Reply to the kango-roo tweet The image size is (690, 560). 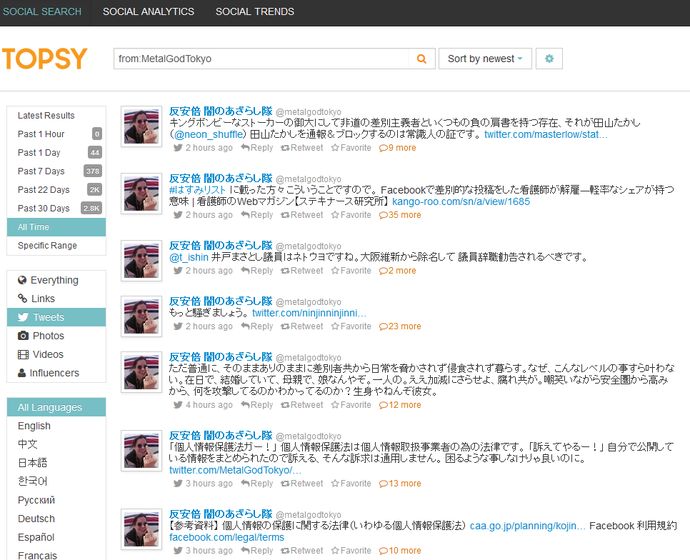tap(257, 215)
